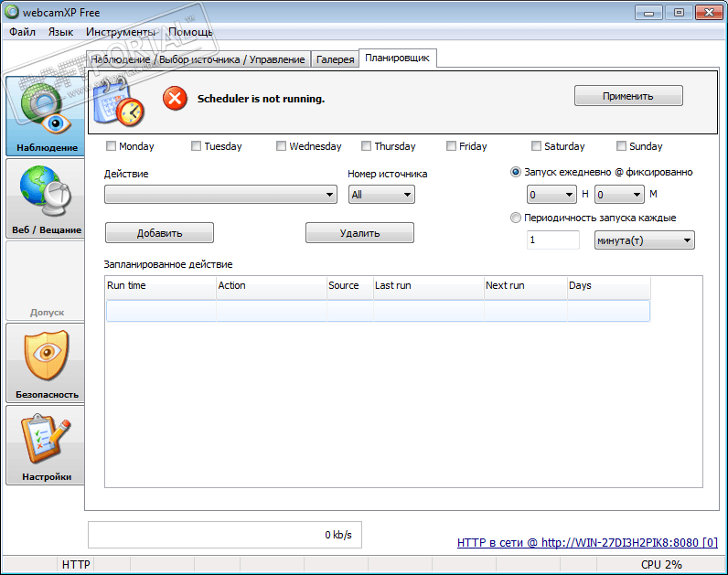Maximize the webcamXP Free window
Viewport: 728px width, 575px height.
tap(679, 13)
